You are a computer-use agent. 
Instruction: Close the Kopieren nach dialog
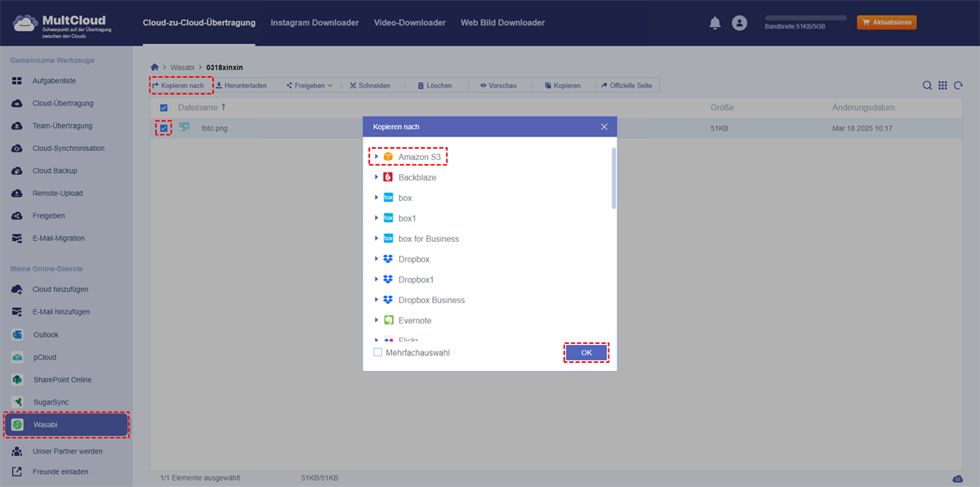click(604, 127)
